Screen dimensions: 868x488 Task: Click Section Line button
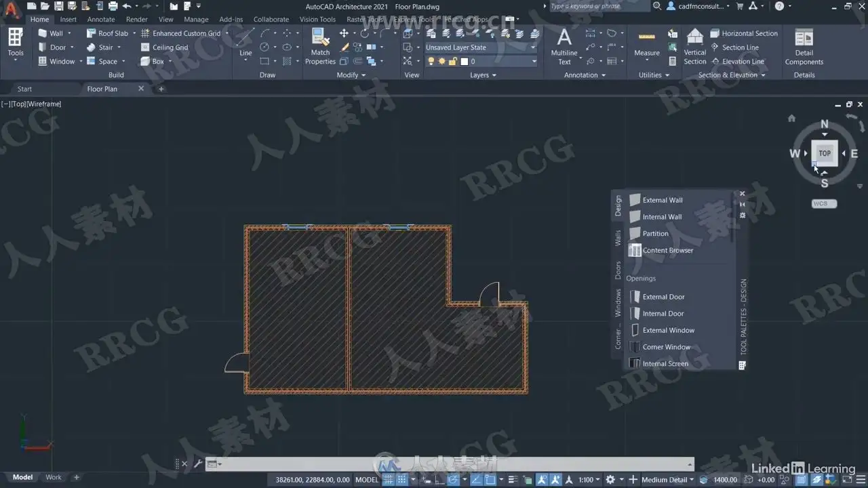tap(734, 47)
